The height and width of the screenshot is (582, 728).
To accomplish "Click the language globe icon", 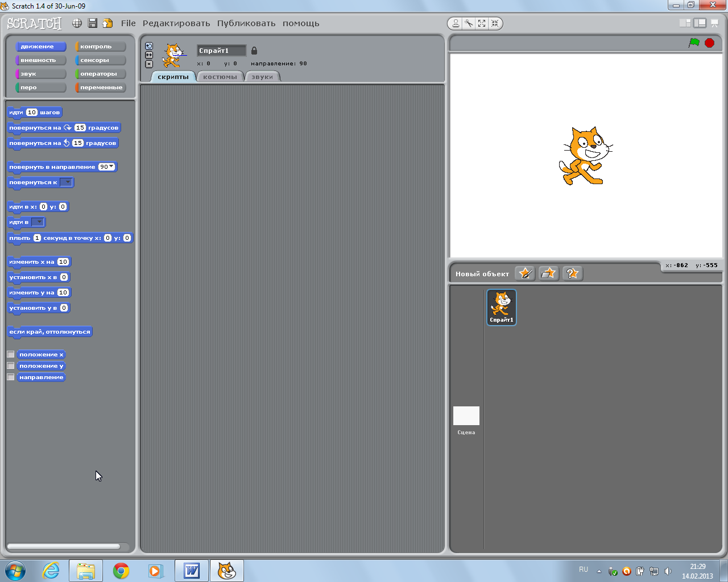I will coord(77,23).
